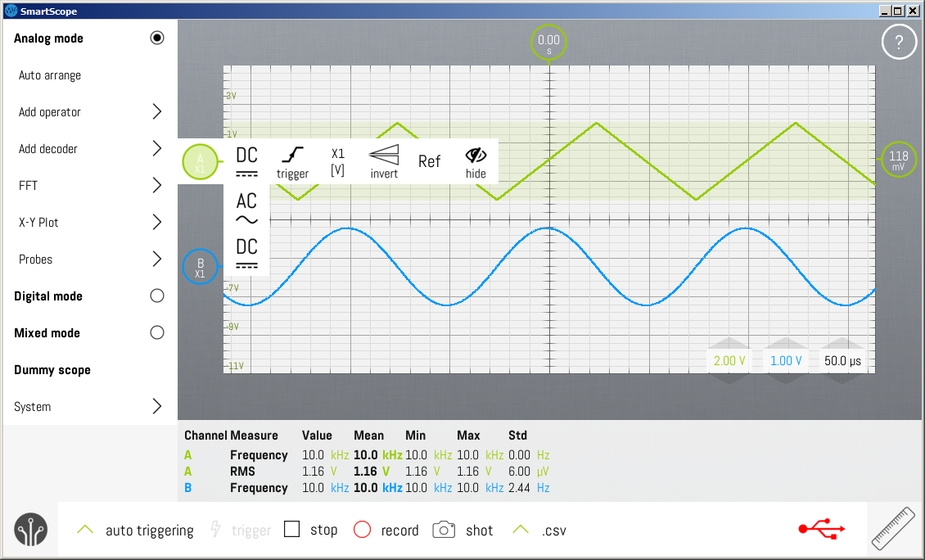Choose Auto arrange from the side menu
Viewport: 925px width, 560px height.
coord(50,75)
